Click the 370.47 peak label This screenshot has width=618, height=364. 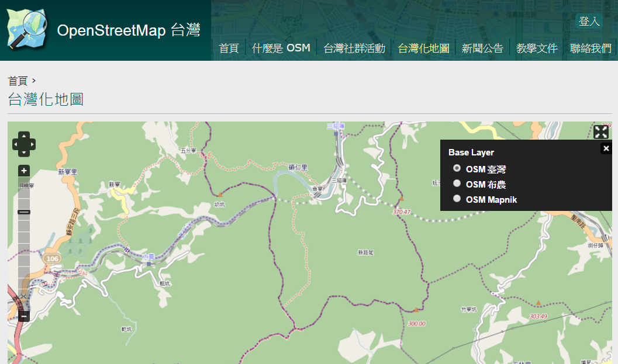click(402, 212)
